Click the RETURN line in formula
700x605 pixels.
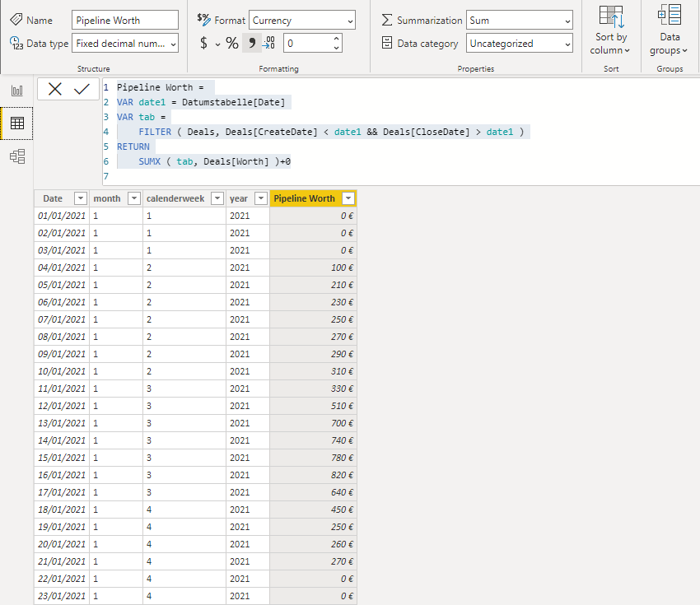pos(133,147)
